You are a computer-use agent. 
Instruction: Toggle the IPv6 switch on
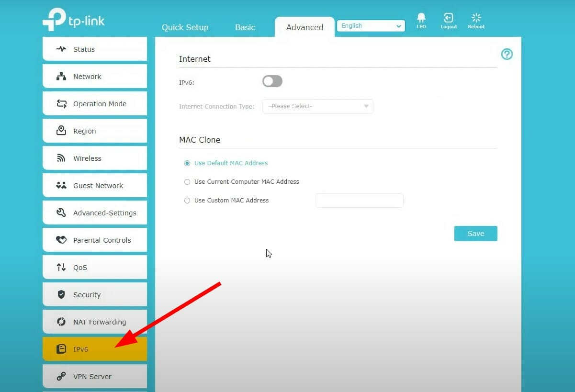click(272, 81)
